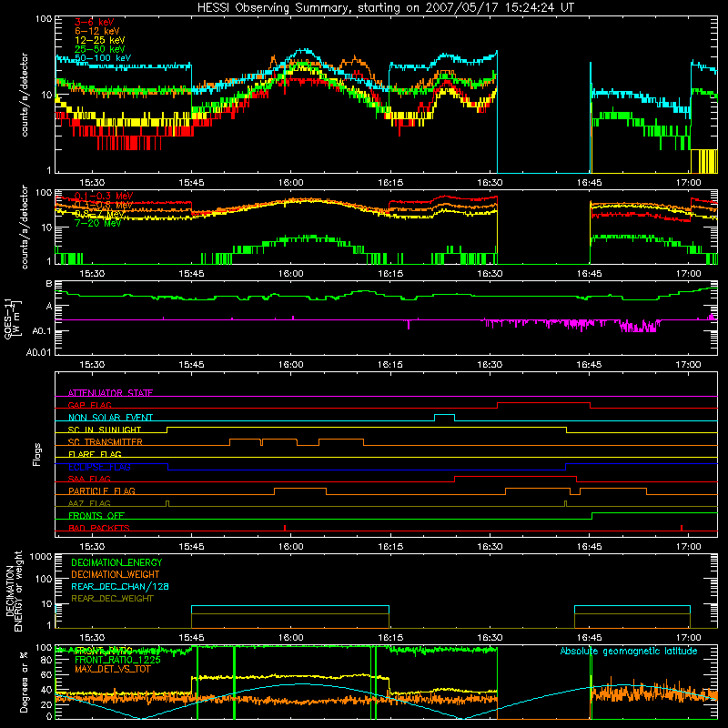Click the 80 tick label on degrees axis

(46, 660)
